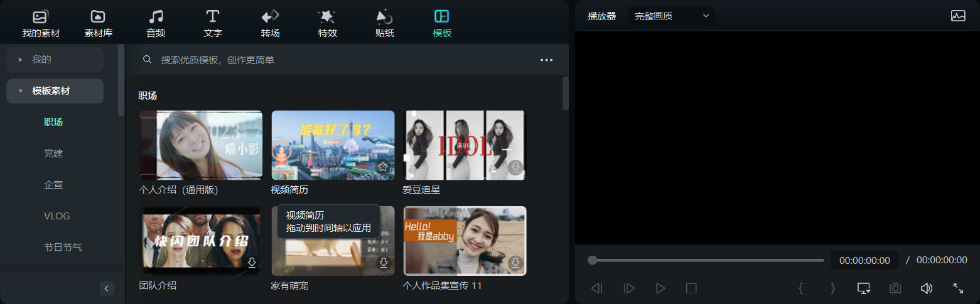Click the current timecode 00:00:00:00 field
980x304 pixels.
(864, 260)
